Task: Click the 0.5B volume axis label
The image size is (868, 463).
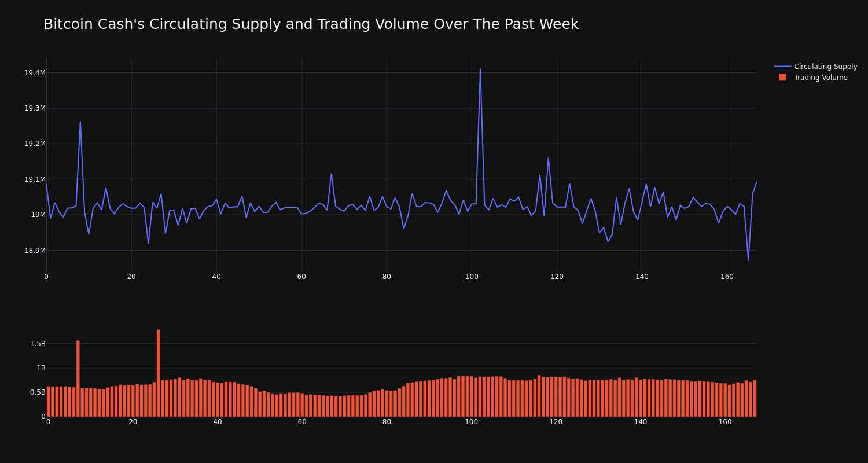Action: pyautogui.click(x=38, y=392)
